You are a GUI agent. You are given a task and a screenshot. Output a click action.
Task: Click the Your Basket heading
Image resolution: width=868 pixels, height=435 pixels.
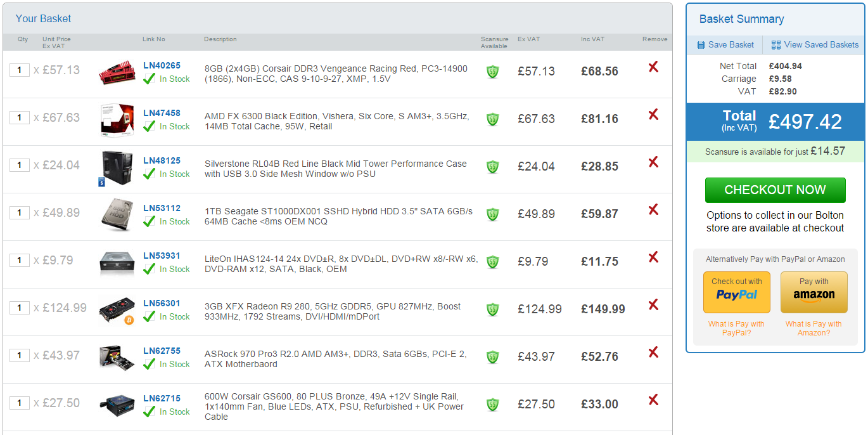click(43, 18)
